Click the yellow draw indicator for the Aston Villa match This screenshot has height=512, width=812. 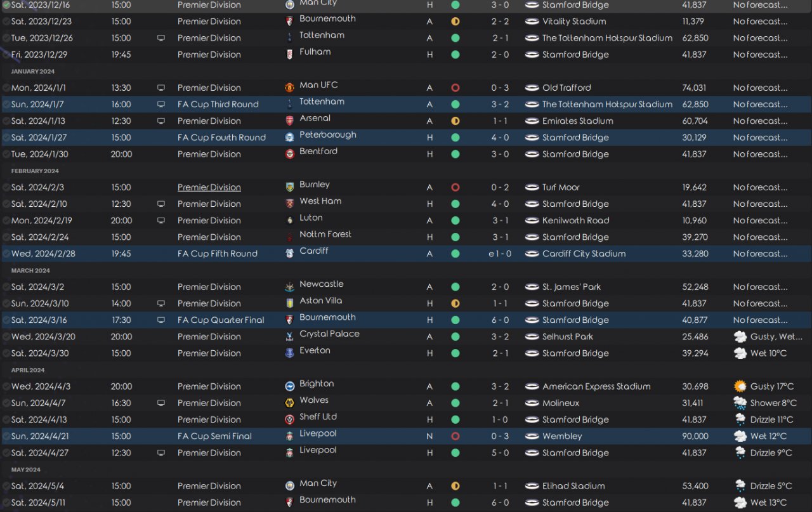(x=455, y=303)
